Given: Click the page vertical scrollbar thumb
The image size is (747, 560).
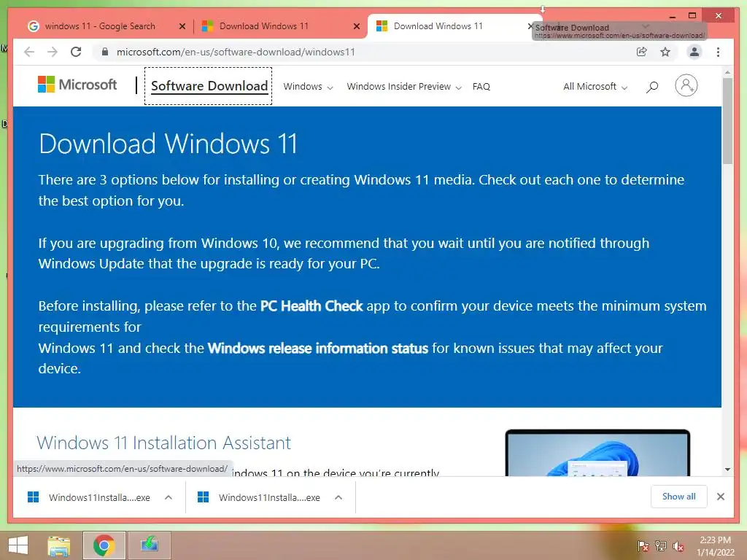Looking at the screenshot, I should 727,121.
